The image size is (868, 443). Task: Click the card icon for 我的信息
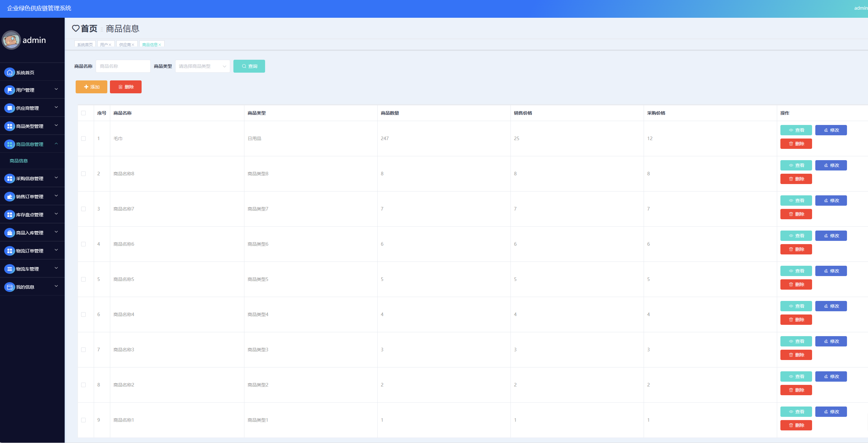click(x=9, y=287)
